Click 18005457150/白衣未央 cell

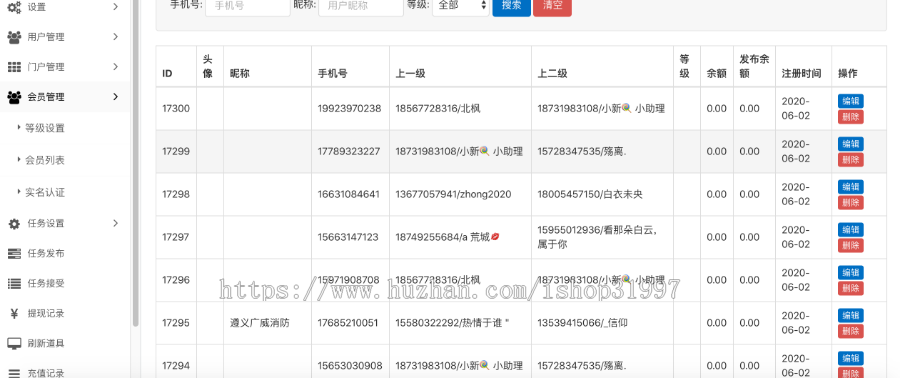[590, 194]
